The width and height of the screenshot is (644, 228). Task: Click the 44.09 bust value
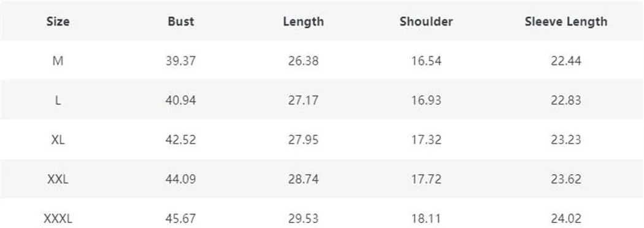click(x=181, y=179)
